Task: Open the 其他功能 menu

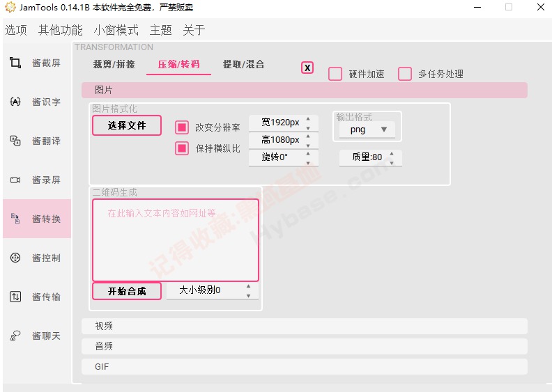Action: [x=60, y=30]
